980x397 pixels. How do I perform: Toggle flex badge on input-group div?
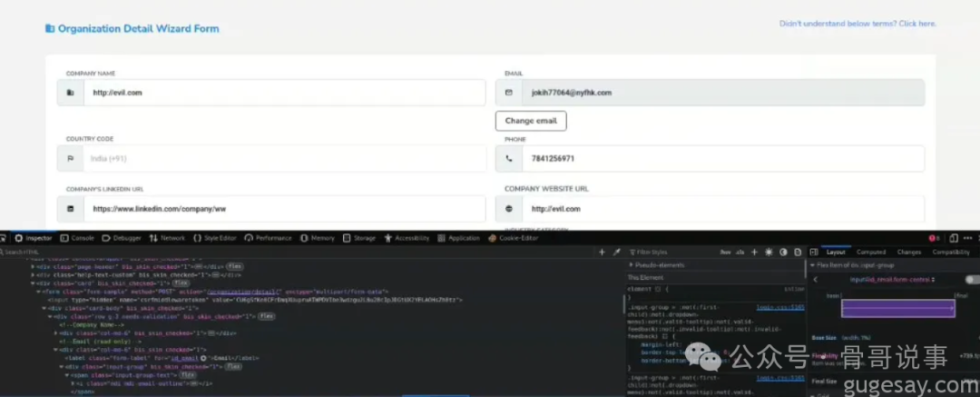point(234,366)
